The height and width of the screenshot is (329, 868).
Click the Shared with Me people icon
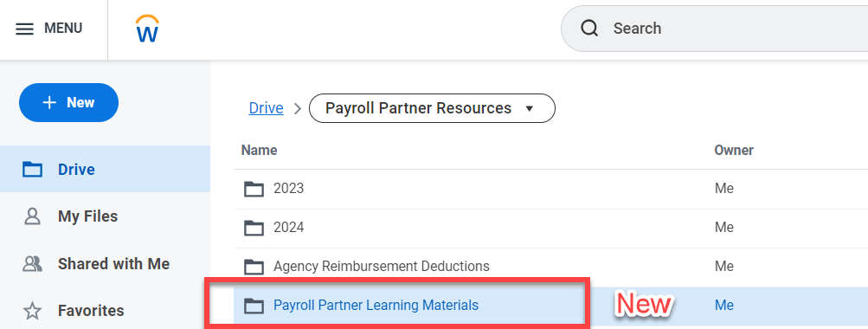[x=33, y=264]
